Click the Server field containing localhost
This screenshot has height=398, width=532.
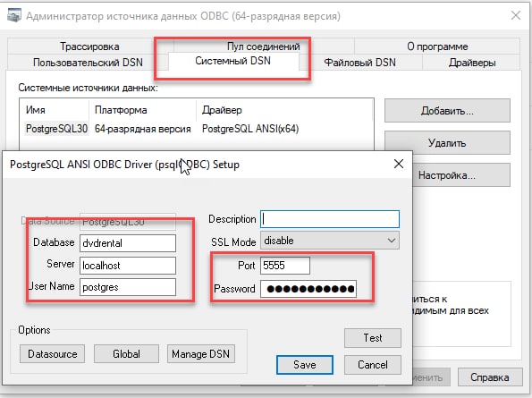coord(128,266)
